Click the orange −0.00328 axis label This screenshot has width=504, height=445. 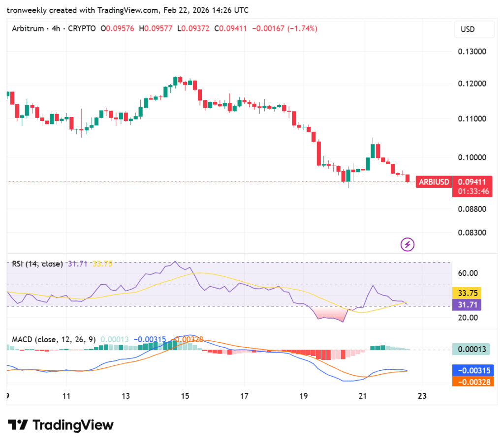click(x=473, y=382)
